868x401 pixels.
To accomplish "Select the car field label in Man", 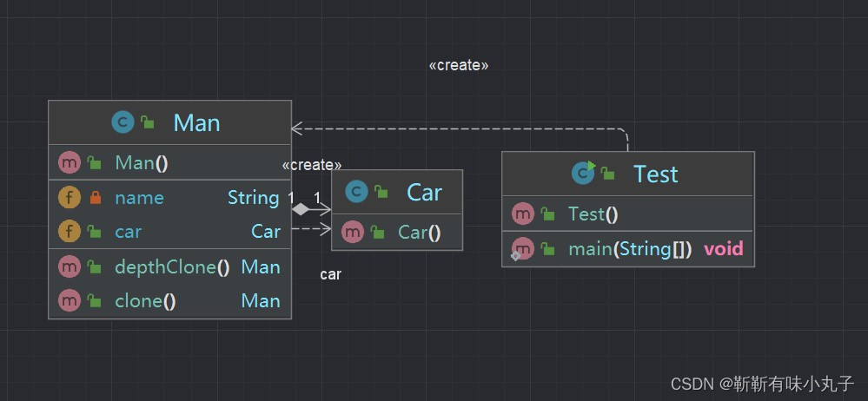I will click(x=129, y=232).
